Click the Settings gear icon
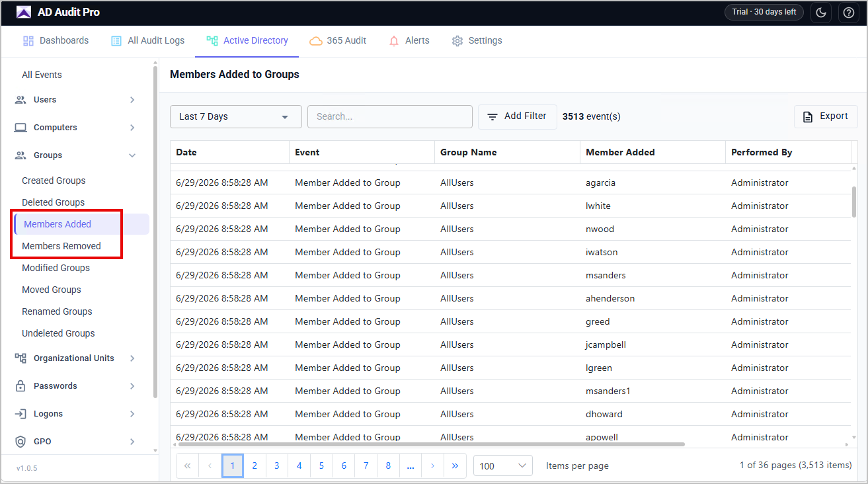This screenshot has height=484, width=868. click(x=457, y=41)
